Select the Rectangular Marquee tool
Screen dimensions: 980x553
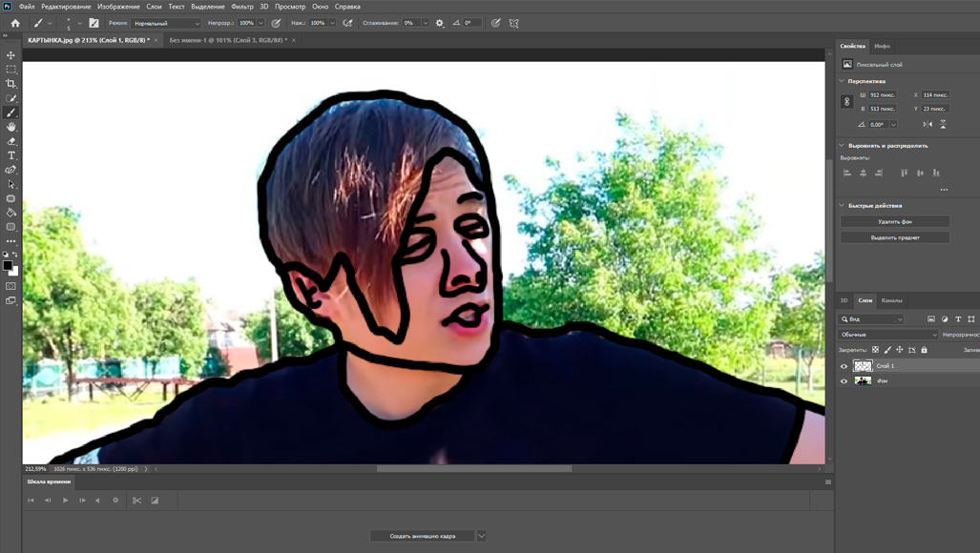click(11, 70)
